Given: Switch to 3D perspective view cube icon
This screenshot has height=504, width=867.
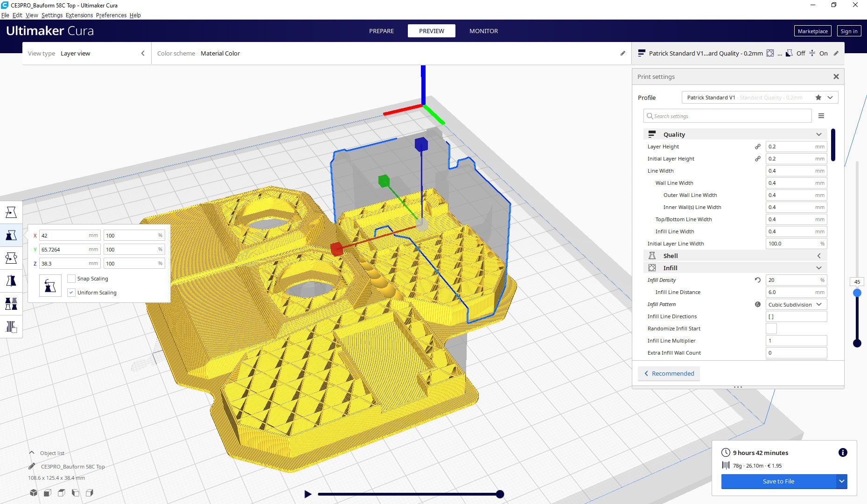Looking at the screenshot, I should (34, 493).
